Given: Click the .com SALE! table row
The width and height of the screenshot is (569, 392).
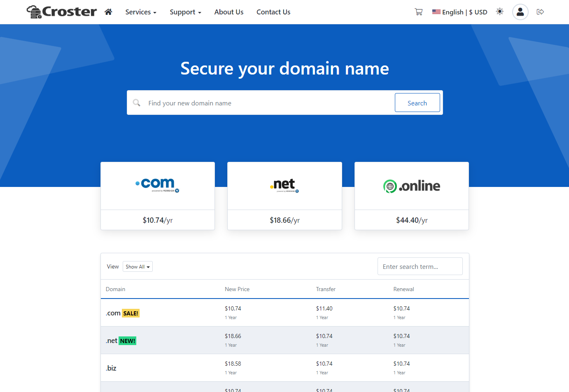Looking at the screenshot, I should [284, 313].
